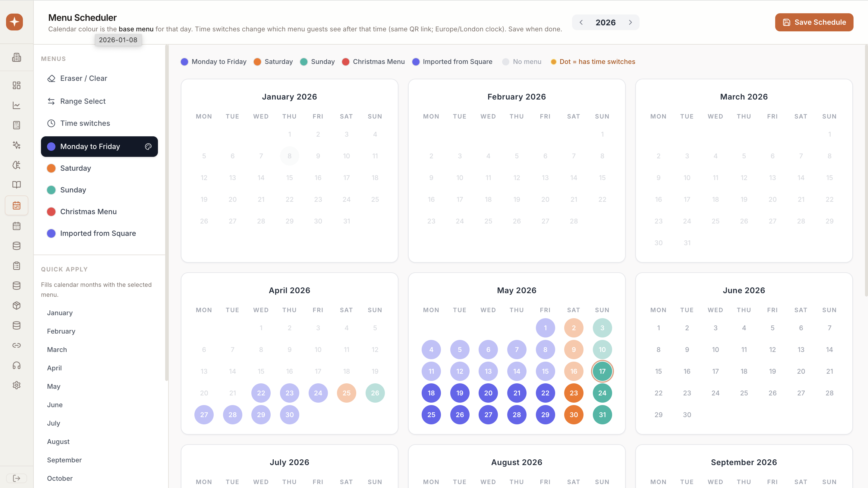The image size is (868, 488).
Task: Click the May 2026 month heading
Action: [517, 290]
